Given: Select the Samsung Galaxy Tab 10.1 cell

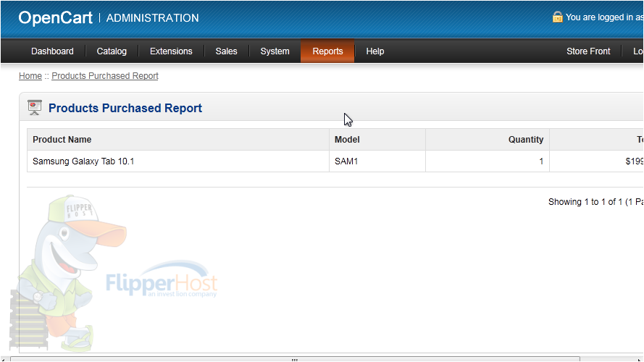Looking at the screenshot, I should 177,161.
